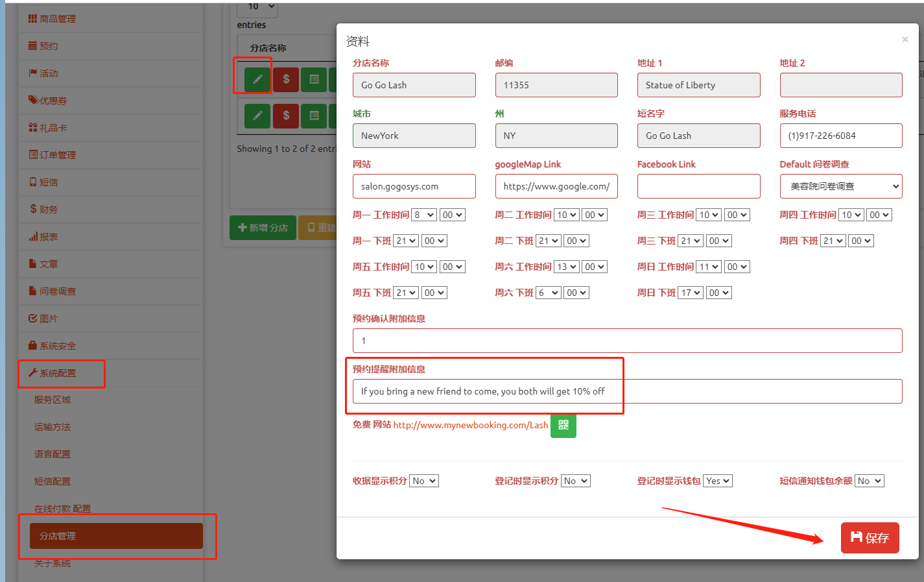Open 分店管理 in the sidebar

tap(116, 536)
